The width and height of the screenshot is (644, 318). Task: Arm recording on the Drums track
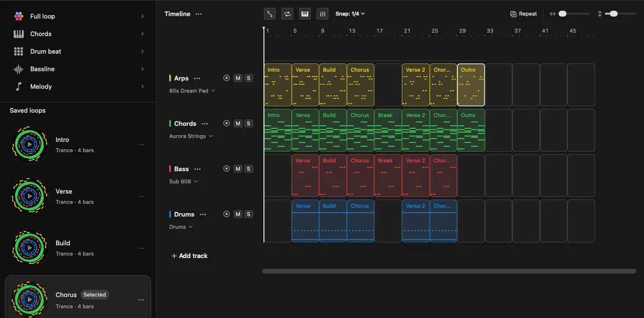tap(226, 214)
